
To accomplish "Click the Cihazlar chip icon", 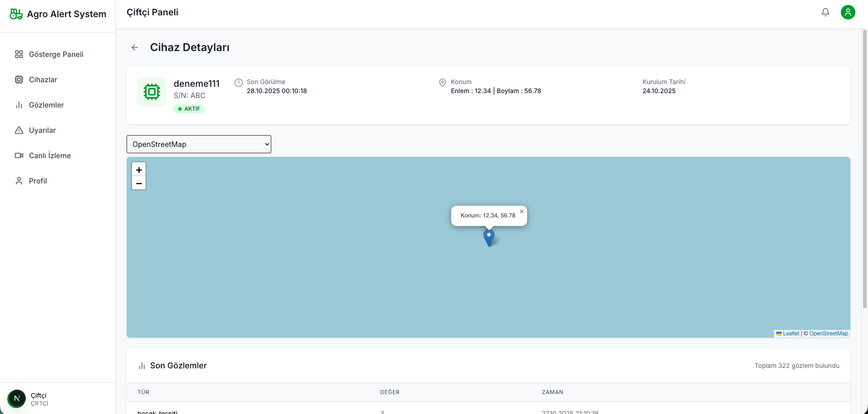I will pos(19,80).
